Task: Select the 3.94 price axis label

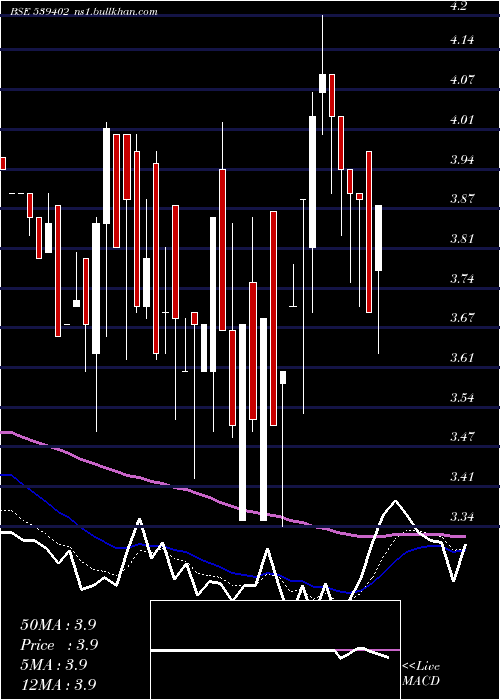Action: point(462,159)
